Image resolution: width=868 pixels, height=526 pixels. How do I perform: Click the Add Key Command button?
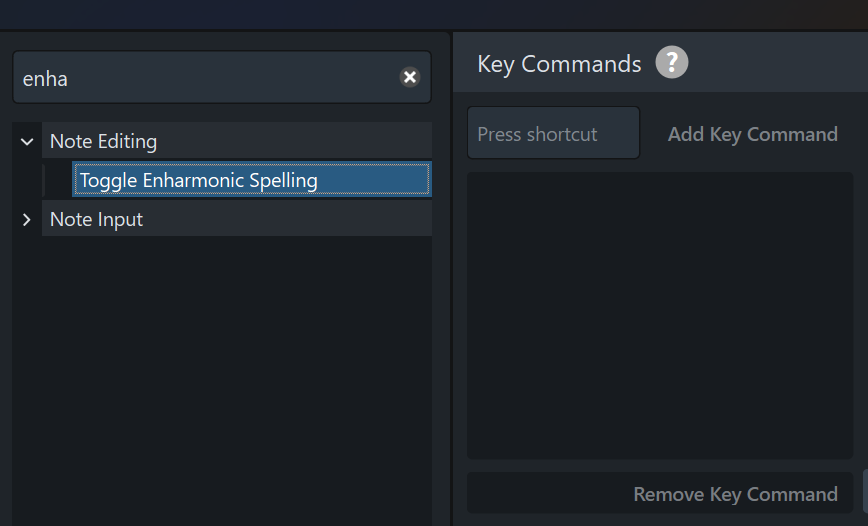752,134
